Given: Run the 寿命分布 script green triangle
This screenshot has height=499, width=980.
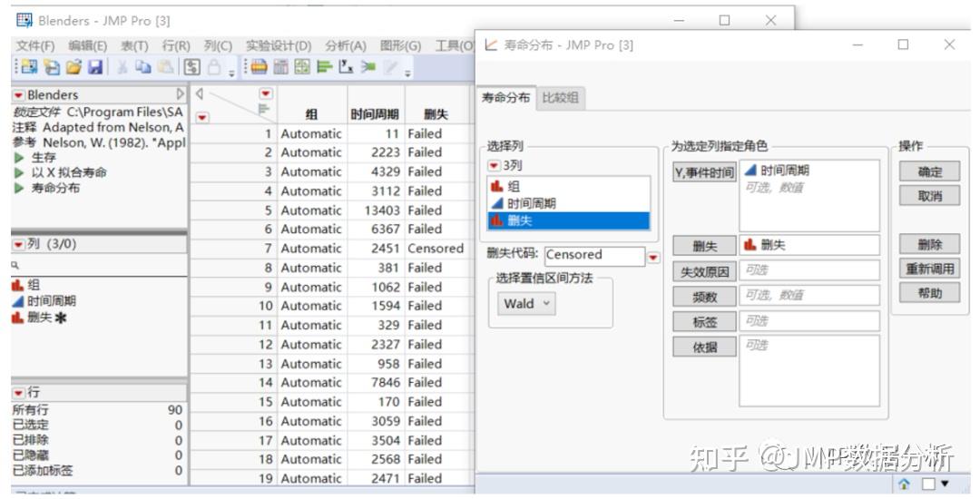Looking at the screenshot, I should point(19,188).
